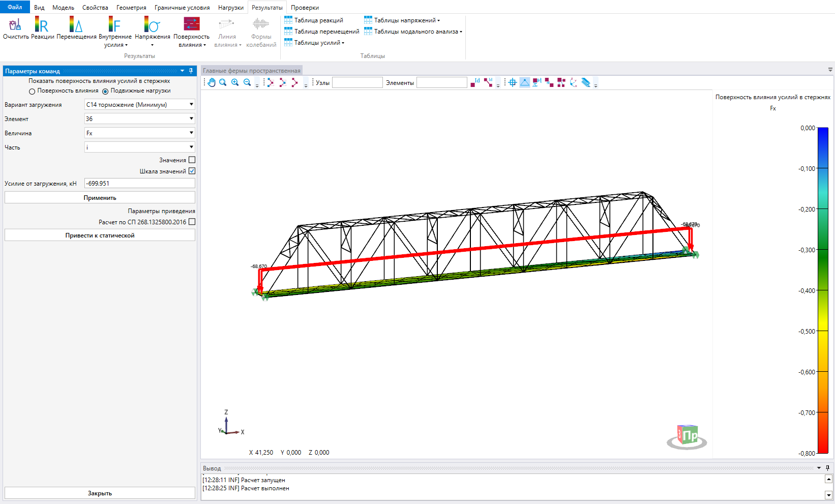Uncheck Шкала значений checkbox
The width and height of the screenshot is (835, 504).
192,171
